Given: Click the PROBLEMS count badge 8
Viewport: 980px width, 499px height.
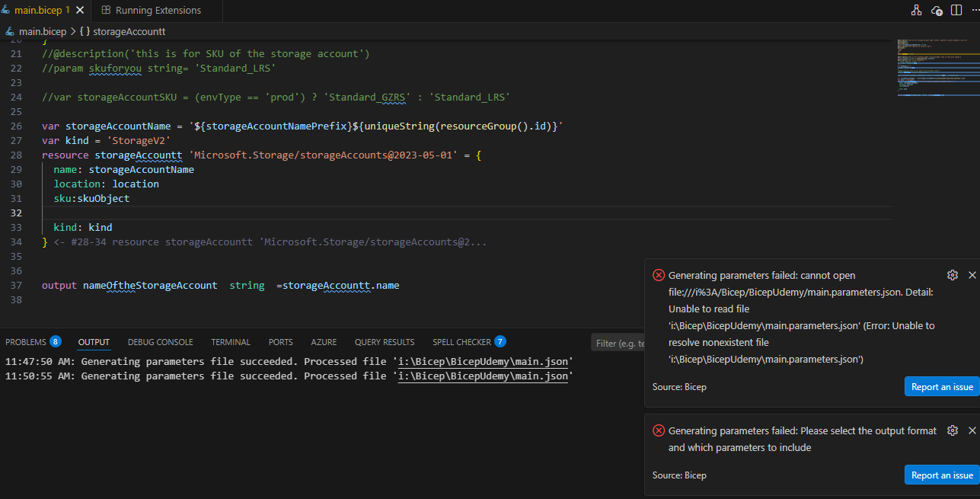Looking at the screenshot, I should (x=56, y=341).
